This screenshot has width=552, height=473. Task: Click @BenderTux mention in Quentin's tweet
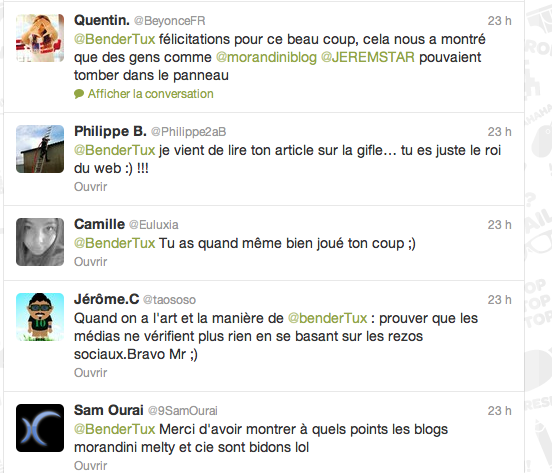[x=115, y=39]
